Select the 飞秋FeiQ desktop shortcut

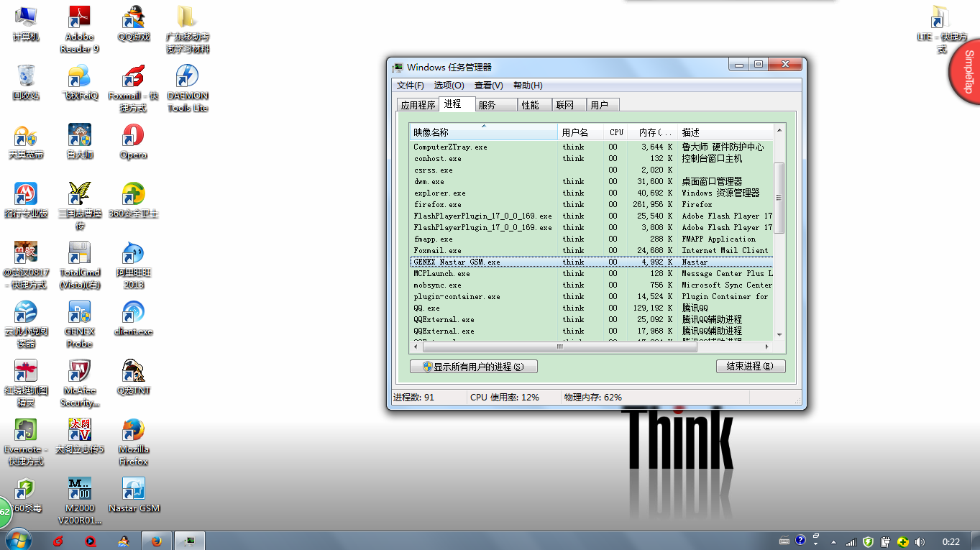(x=80, y=83)
